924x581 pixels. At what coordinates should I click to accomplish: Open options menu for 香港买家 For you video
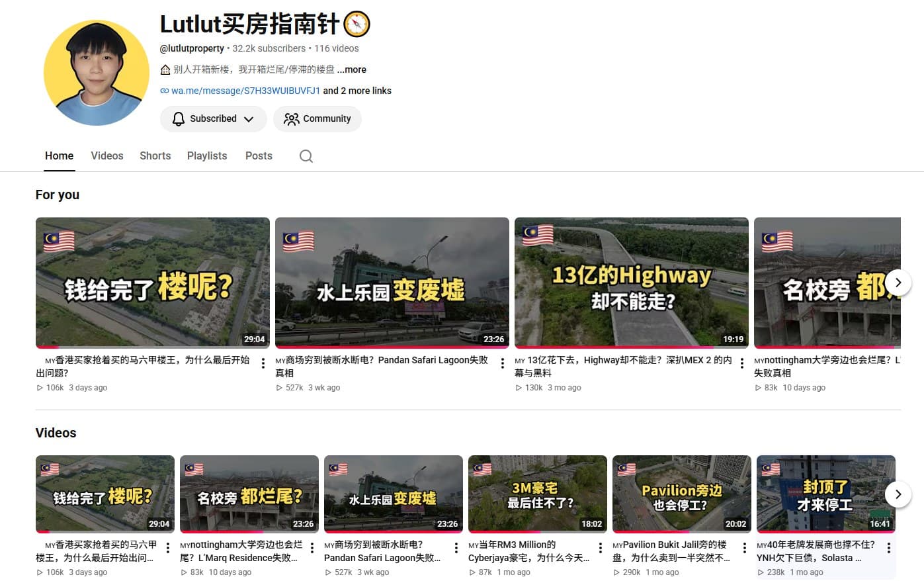[263, 363]
